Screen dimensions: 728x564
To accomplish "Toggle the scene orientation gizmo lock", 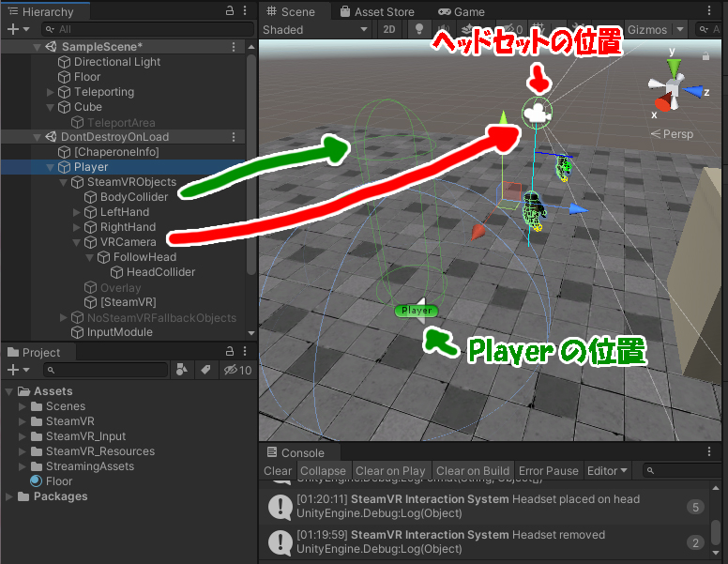I will pyautogui.click(x=705, y=56).
